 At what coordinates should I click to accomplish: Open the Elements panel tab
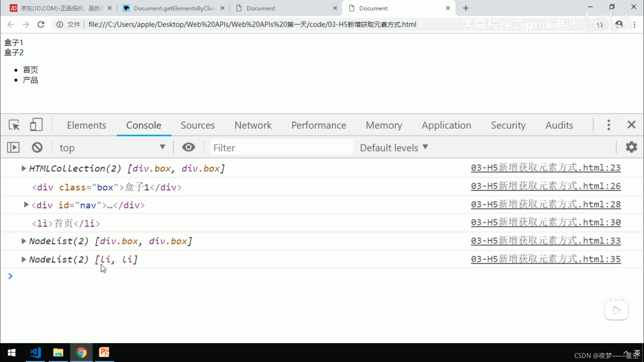coord(87,125)
